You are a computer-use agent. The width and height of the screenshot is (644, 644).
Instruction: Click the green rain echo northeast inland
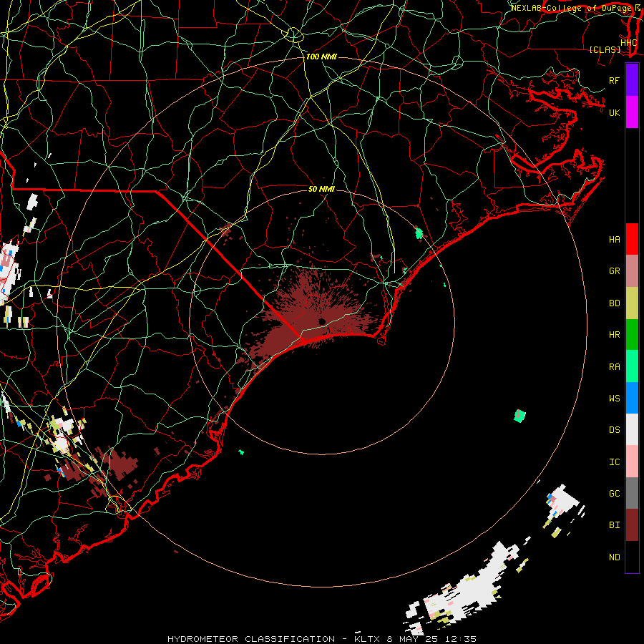[419, 233]
